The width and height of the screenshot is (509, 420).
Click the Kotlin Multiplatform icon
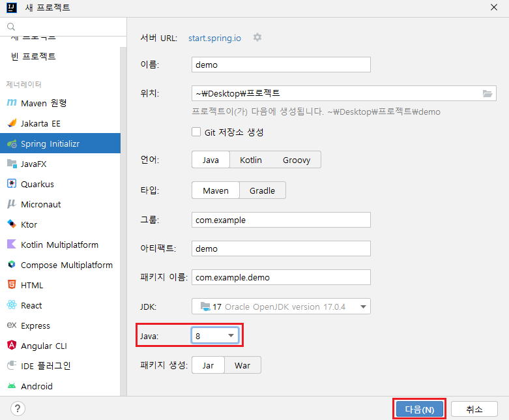click(12, 245)
